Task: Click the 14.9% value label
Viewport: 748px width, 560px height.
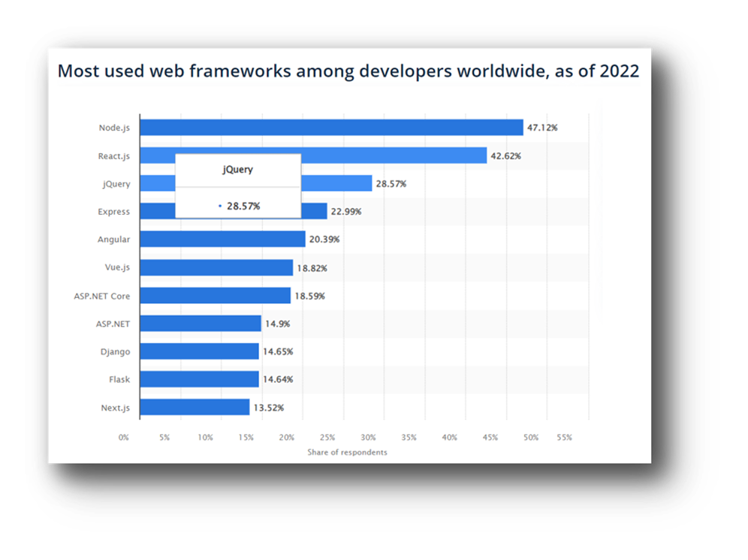Action: (278, 324)
